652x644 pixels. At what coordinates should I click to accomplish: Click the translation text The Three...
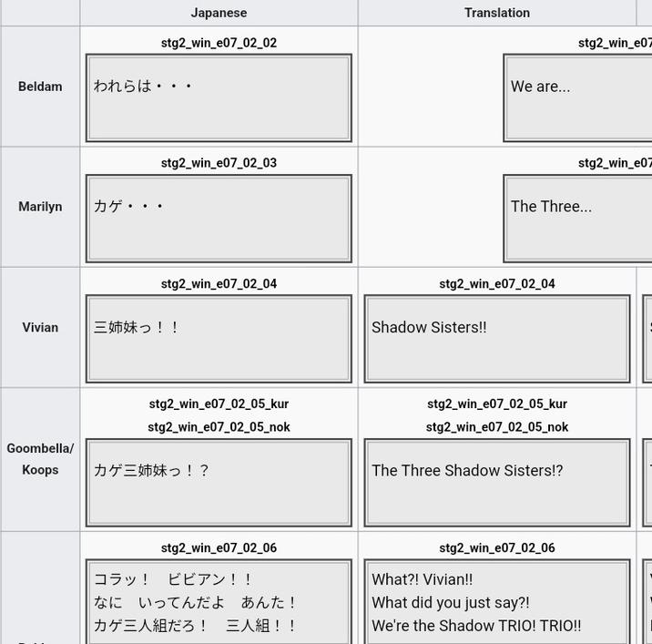[x=551, y=207]
